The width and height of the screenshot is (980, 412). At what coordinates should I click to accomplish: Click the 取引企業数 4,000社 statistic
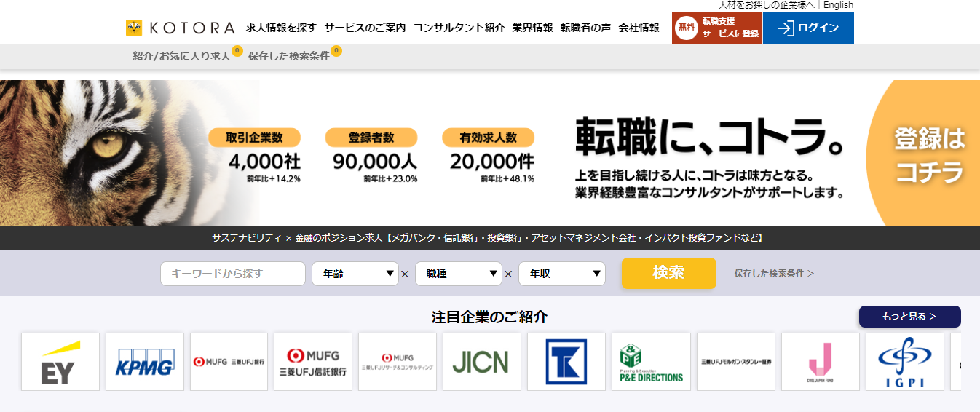(x=254, y=156)
